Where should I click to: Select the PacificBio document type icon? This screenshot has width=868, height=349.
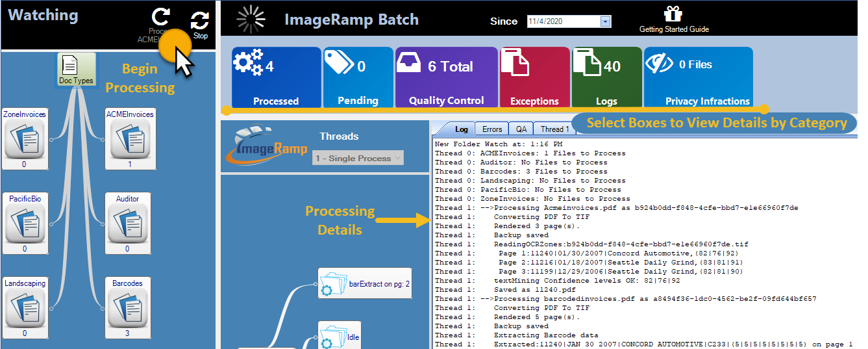24,223
